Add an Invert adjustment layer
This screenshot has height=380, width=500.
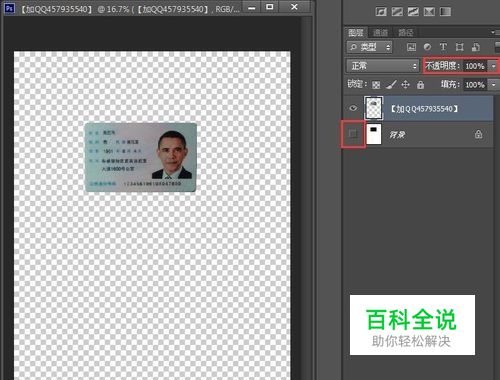click(x=381, y=12)
